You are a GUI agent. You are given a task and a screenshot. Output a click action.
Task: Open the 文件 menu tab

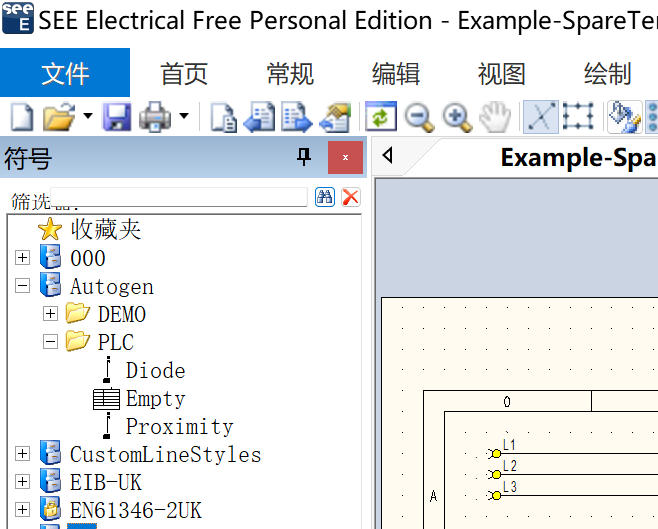pos(65,73)
